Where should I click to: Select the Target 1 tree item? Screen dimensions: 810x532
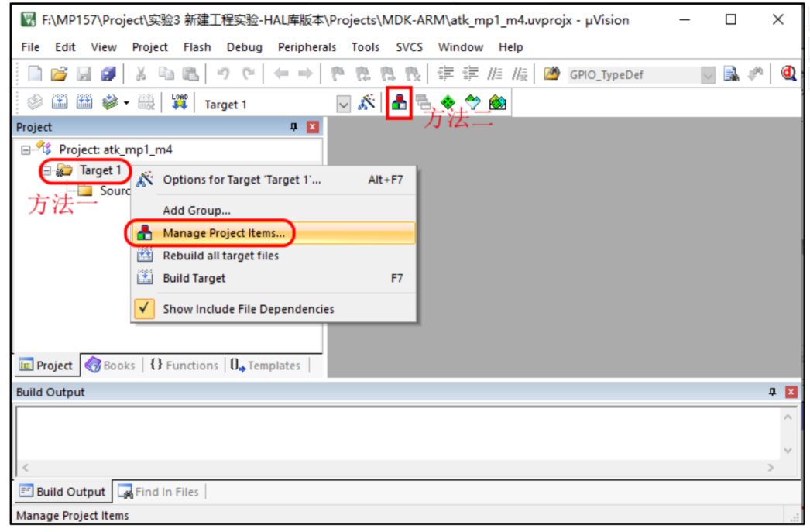pyautogui.click(x=100, y=170)
